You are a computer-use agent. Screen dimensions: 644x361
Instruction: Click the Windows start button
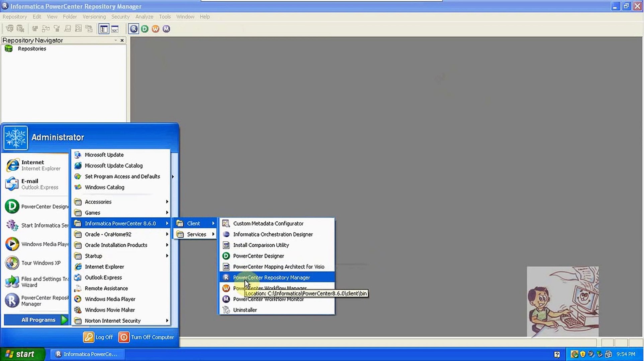22,354
